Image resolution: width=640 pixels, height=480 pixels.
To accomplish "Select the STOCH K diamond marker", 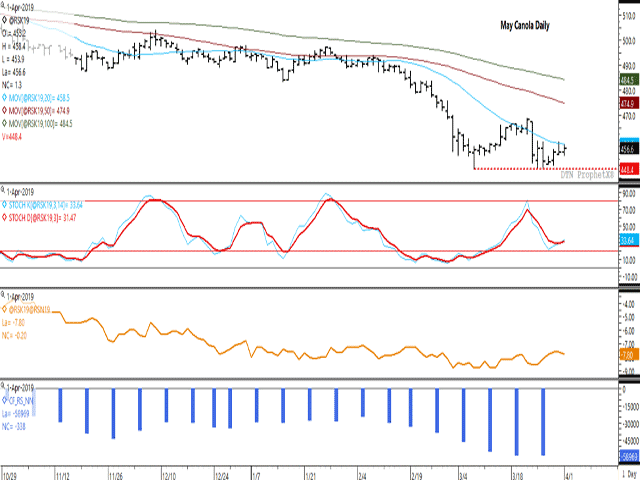I will (4, 205).
